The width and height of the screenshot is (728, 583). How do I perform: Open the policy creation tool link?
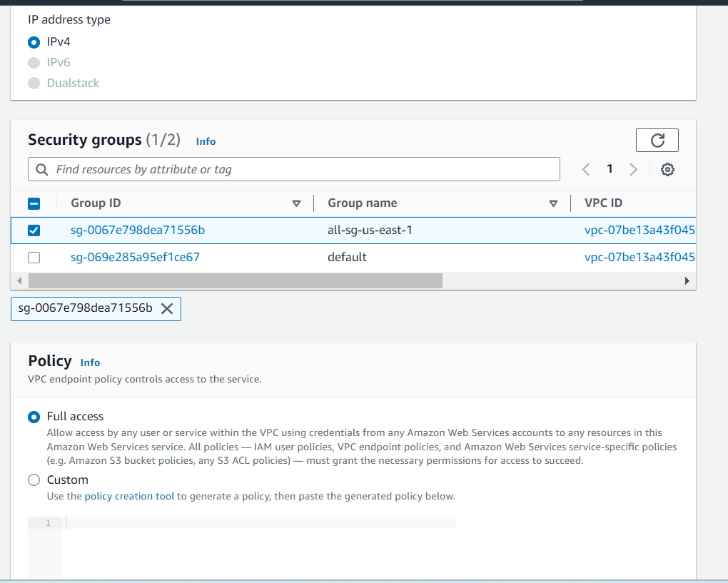tap(129, 496)
